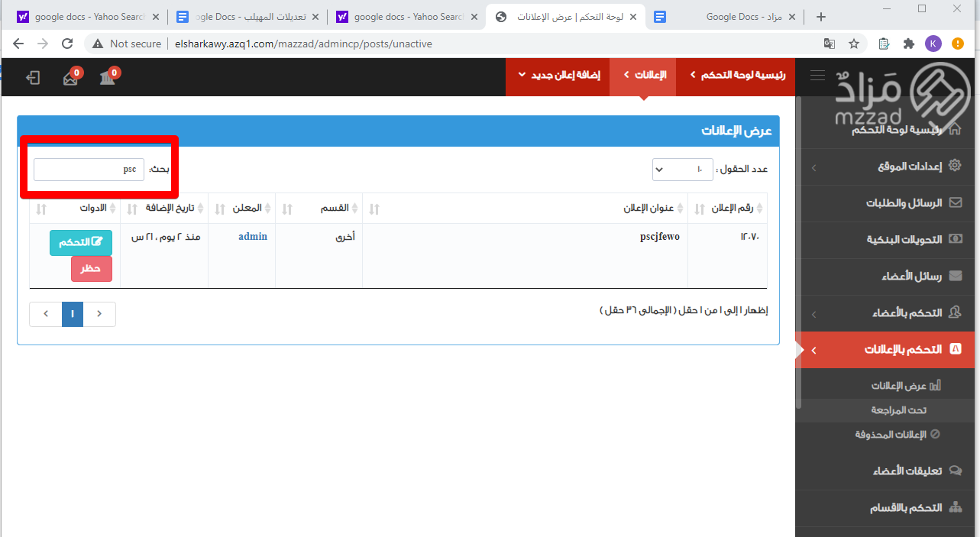Expand the إضافة إعلان جديد dropdown
This screenshot has width=980, height=537.
tap(558, 75)
